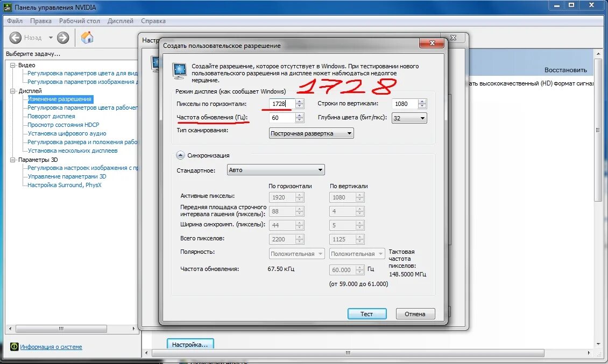Click the task tree horizontal scrollbar
The width and height of the screenshot is (608, 364).
(61, 329)
